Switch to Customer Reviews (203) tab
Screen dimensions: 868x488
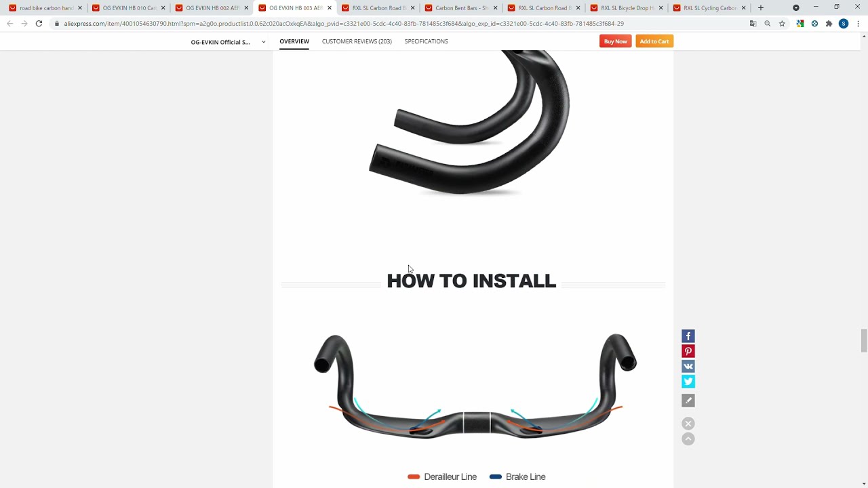(x=357, y=41)
